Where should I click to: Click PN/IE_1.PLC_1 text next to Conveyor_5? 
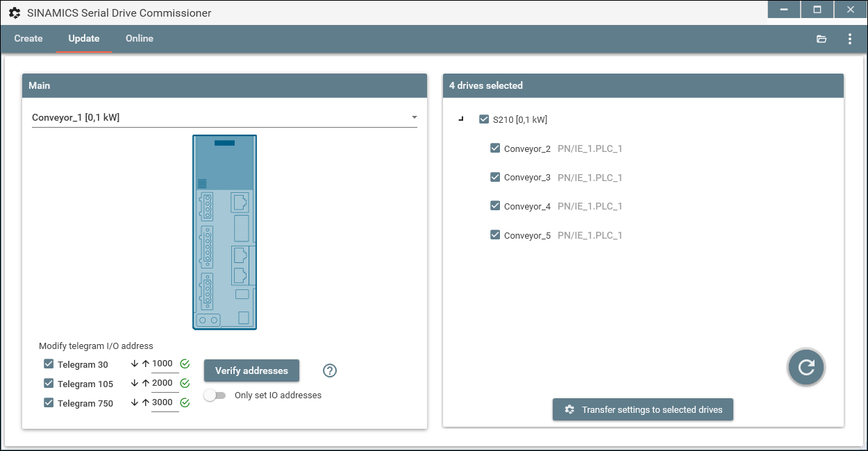tap(590, 235)
